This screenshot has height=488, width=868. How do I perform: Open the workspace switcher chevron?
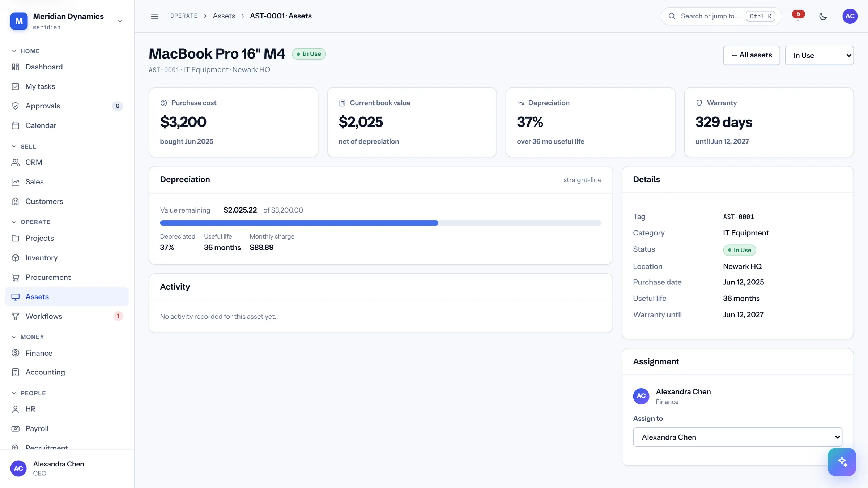(120, 21)
